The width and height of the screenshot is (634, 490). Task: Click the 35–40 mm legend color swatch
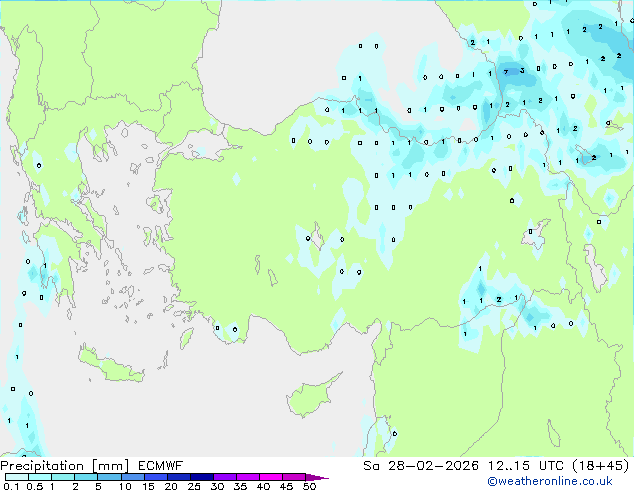[x=247, y=477]
